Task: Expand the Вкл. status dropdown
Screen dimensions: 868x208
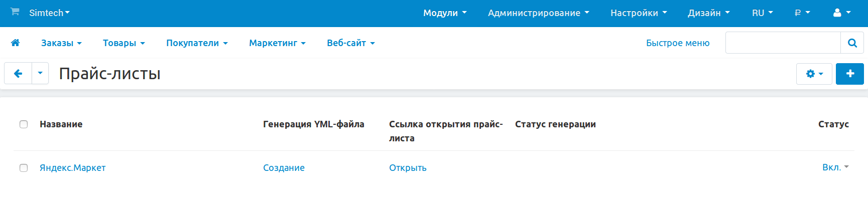Action: point(835,167)
